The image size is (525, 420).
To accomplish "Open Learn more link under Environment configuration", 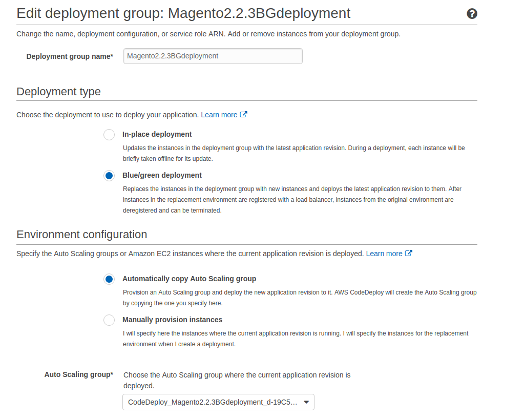I will coord(384,254).
